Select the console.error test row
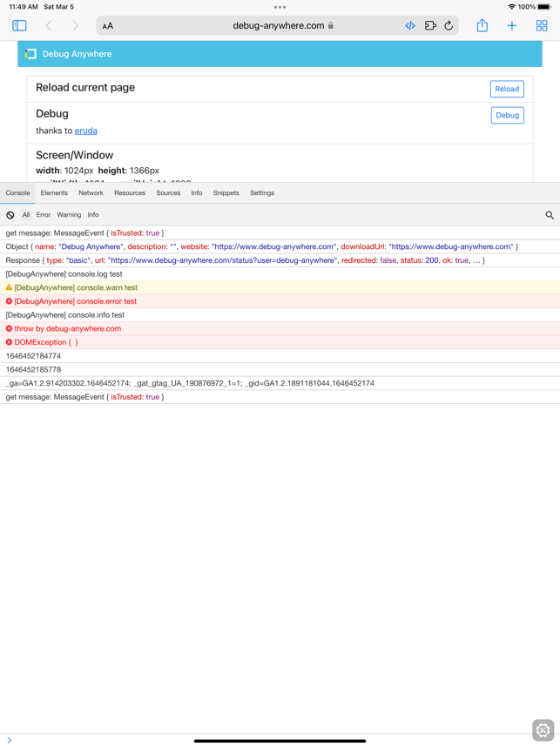 280,301
